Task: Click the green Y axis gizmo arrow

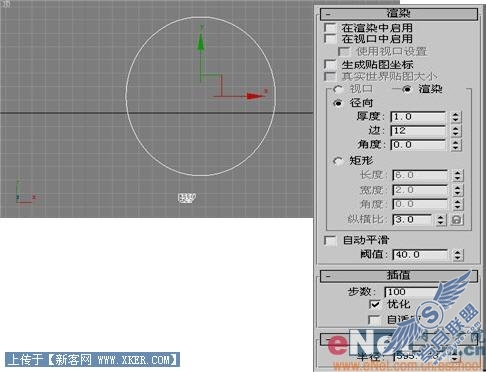Action: click(200, 42)
